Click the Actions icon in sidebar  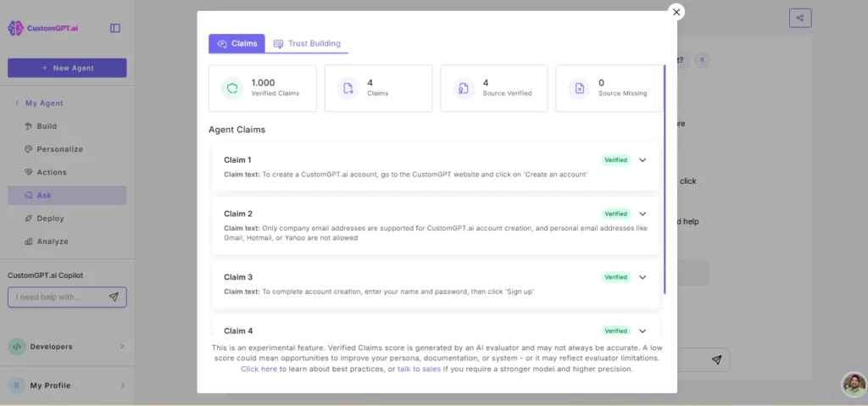point(29,172)
